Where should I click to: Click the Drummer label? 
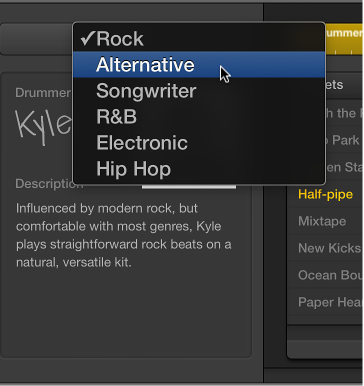43,93
